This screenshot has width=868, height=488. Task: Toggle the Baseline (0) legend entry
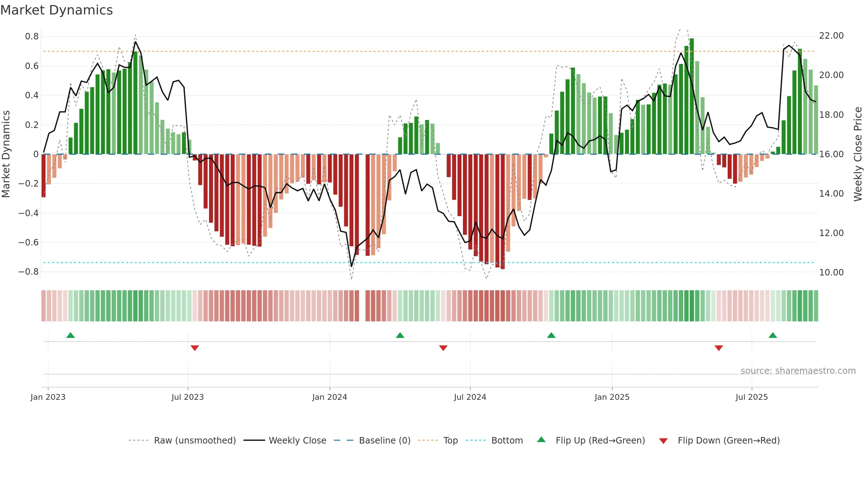372,440
